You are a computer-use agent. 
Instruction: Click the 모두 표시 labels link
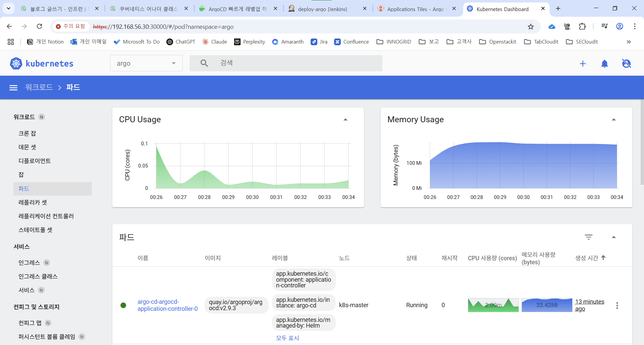click(287, 338)
